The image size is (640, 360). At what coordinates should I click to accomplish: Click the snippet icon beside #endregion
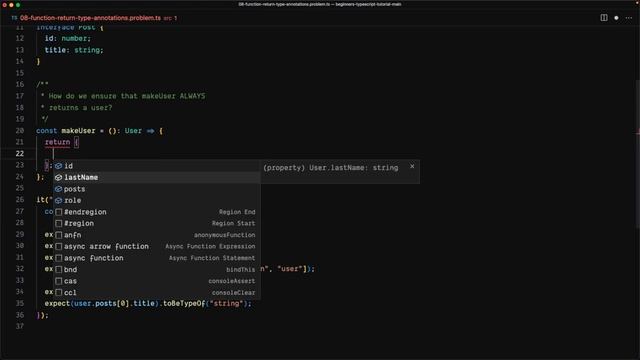click(59, 212)
